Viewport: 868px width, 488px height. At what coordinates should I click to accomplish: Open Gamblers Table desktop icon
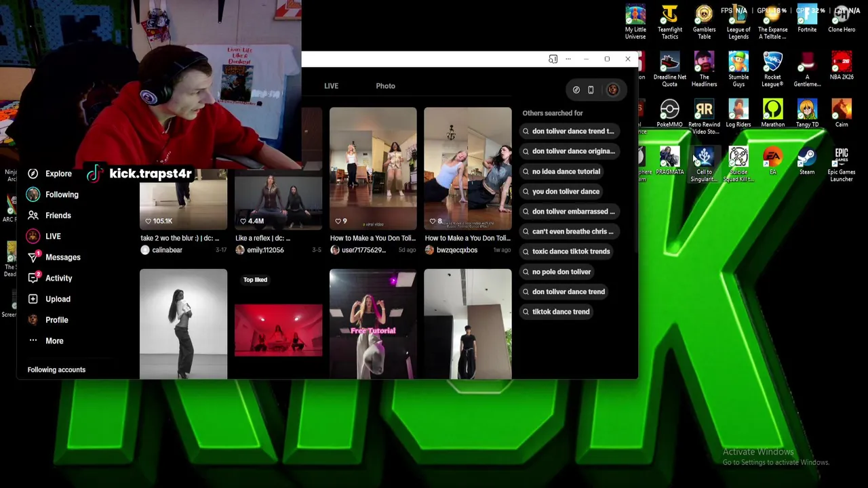(704, 22)
